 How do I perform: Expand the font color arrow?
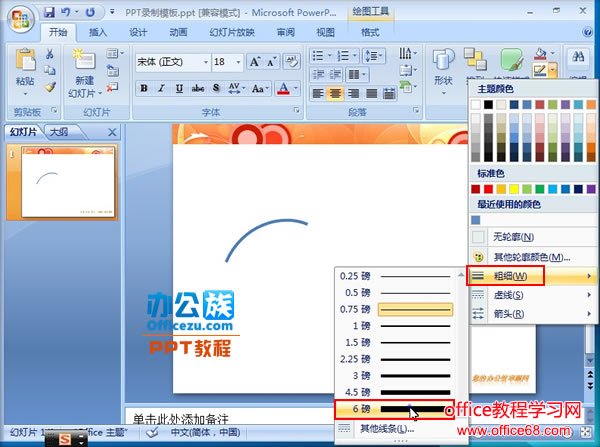[x=296, y=88]
